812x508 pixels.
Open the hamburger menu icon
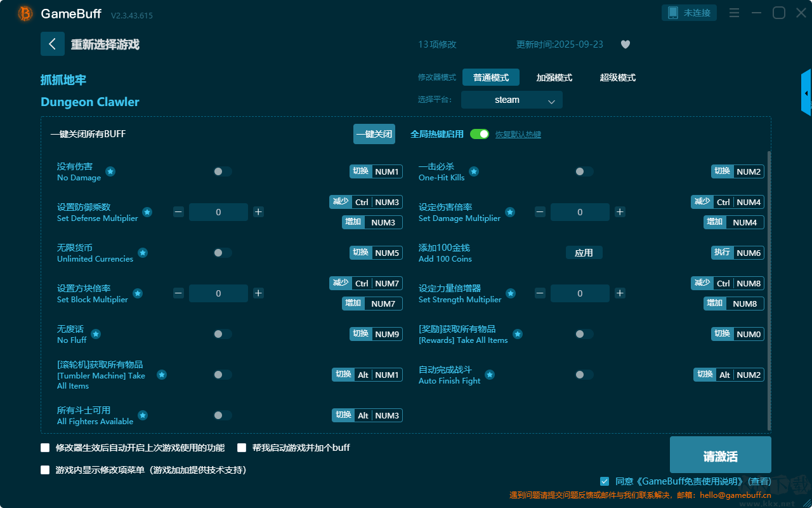[734, 13]
